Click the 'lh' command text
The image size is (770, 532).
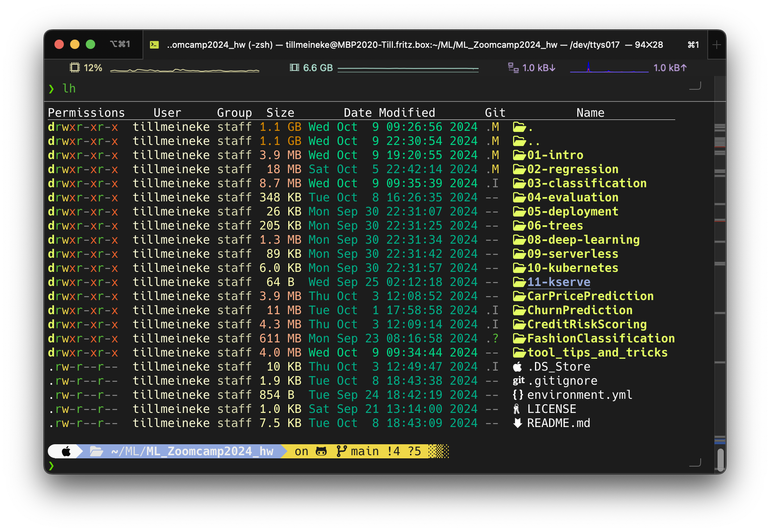69,89
